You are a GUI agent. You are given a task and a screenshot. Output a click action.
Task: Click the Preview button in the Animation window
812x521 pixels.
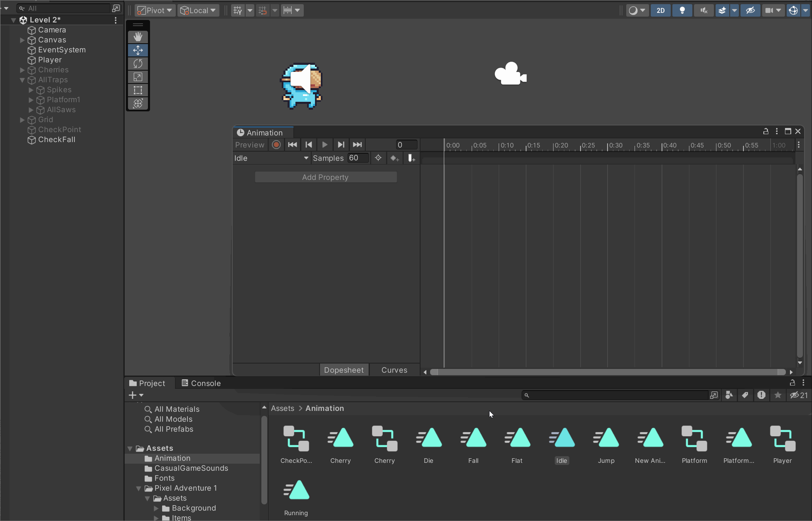click(x=249, y=145)
